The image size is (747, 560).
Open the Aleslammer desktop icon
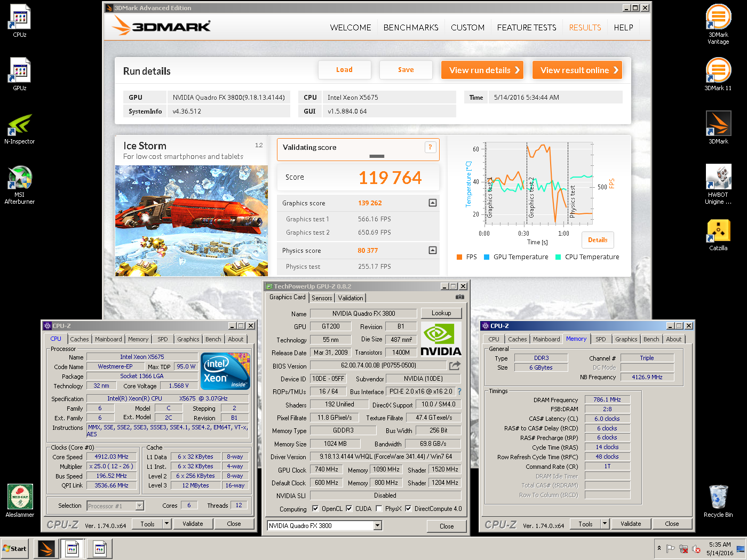20,500
